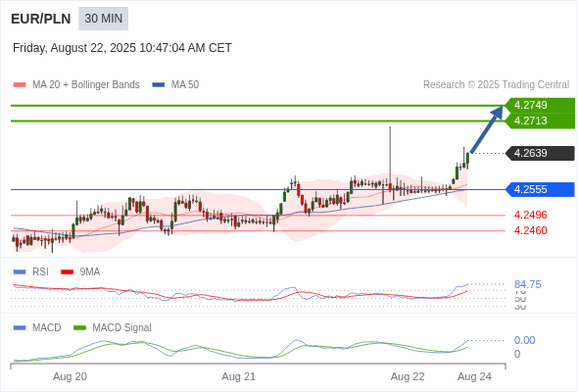Click the MA 50 legend swatch

(x=159, y=85)
